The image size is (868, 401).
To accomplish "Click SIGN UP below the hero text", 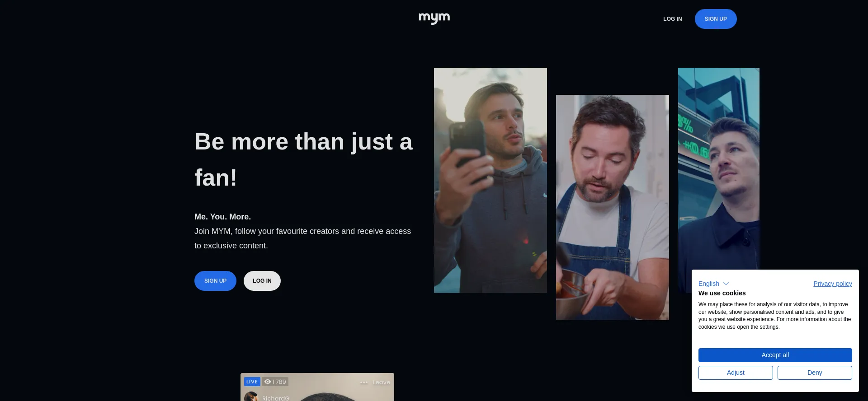I will 215,281.
